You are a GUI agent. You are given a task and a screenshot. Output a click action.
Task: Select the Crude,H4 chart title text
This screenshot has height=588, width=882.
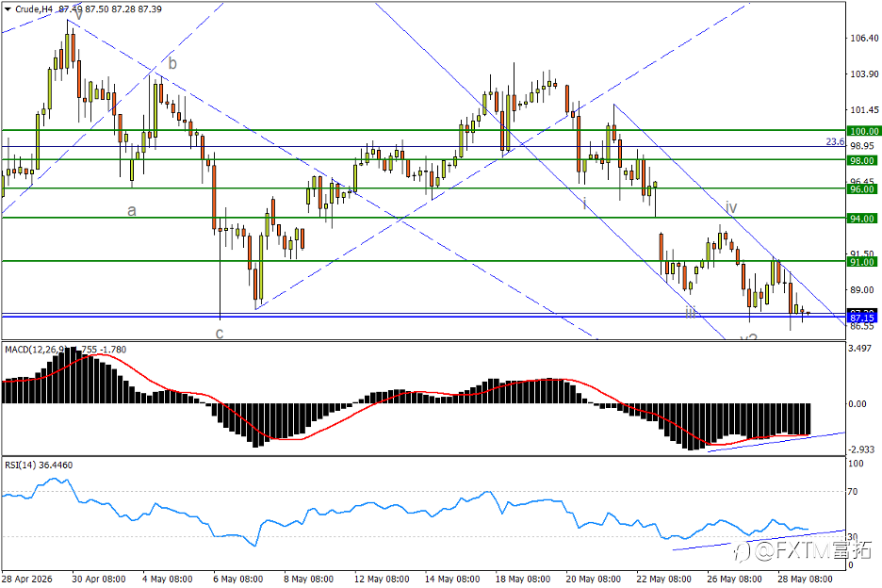click(x=34, y=9)
